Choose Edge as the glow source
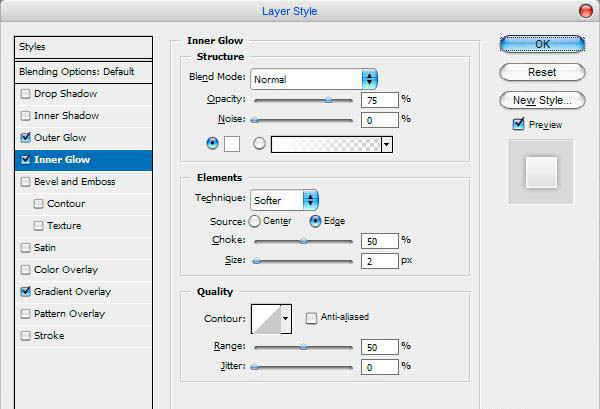This screenshot has width=600, height=409. click(x=315, y=221)
